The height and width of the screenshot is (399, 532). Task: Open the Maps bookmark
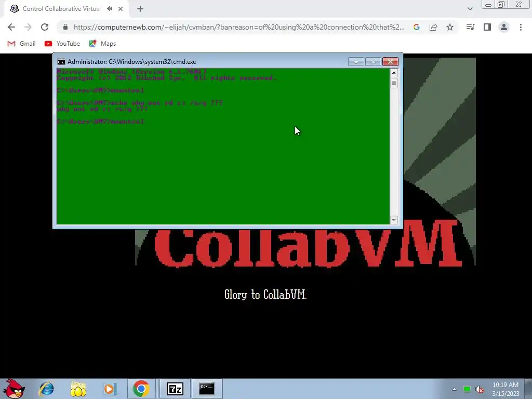pyautogui.click(x=102, y=44)
